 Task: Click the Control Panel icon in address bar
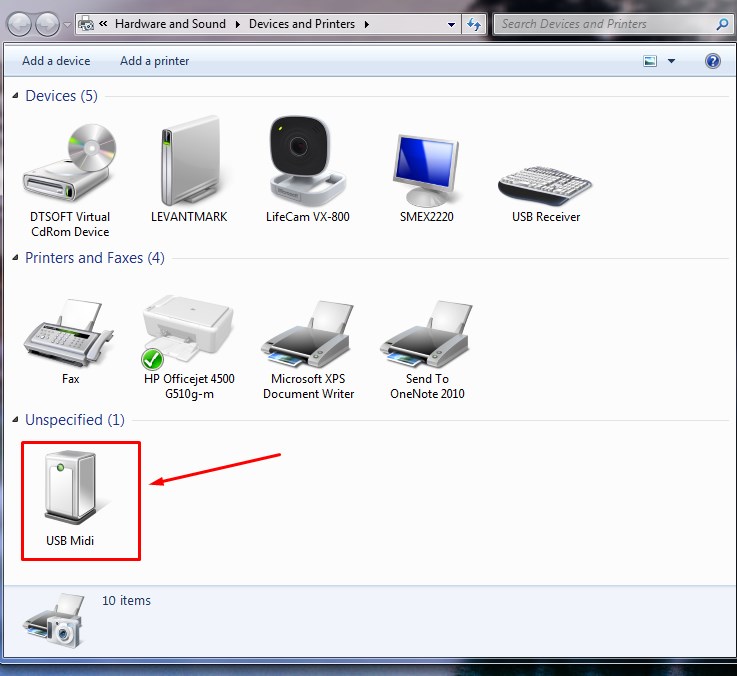tap(86, 24)
